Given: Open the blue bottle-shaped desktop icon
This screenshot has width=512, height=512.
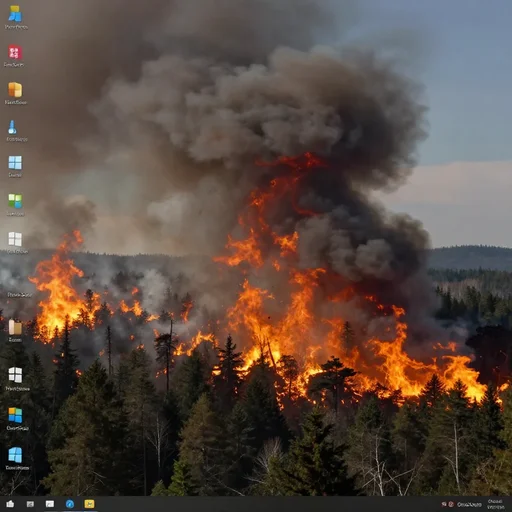Looking at the screenshot, I should (12, 127).
